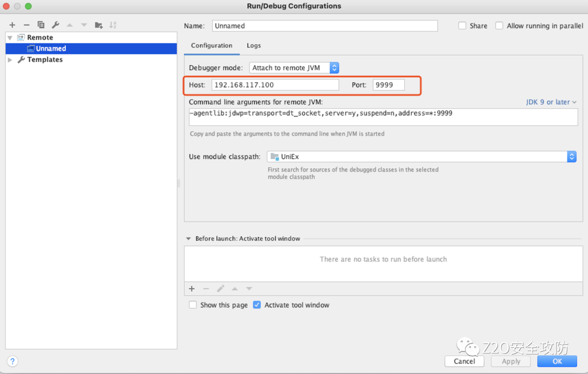Click the Host input field
The width and height of the screenshot is (588, 374).
coord(275,85)
